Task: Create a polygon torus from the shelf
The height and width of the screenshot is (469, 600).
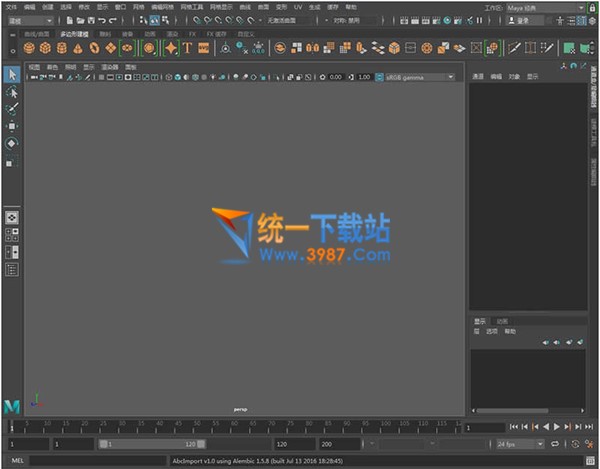Action: 94,48
